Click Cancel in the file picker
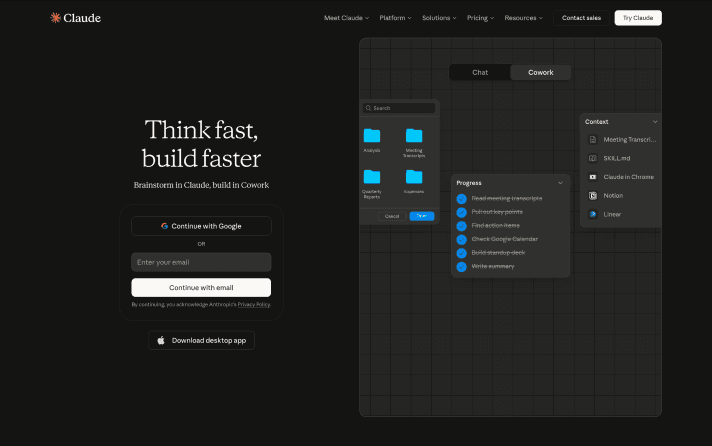The image size is (712, 446). tap(392, 216)
